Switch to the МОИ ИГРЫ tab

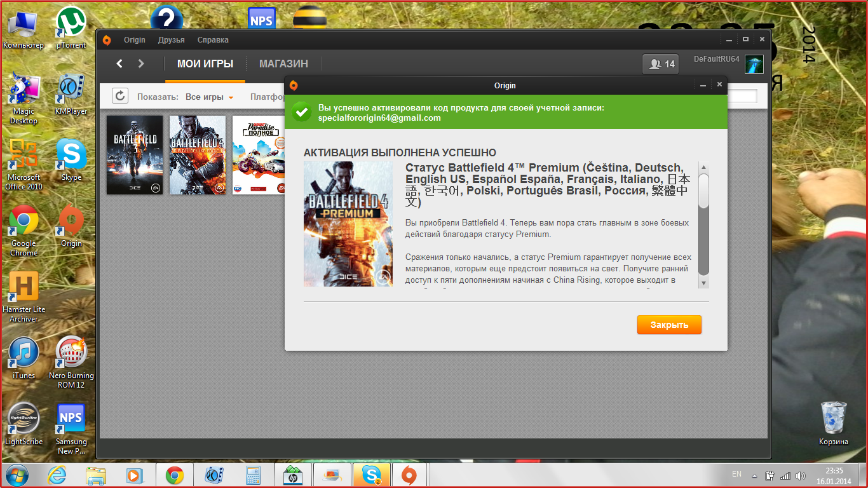click(x=205, y=64)
